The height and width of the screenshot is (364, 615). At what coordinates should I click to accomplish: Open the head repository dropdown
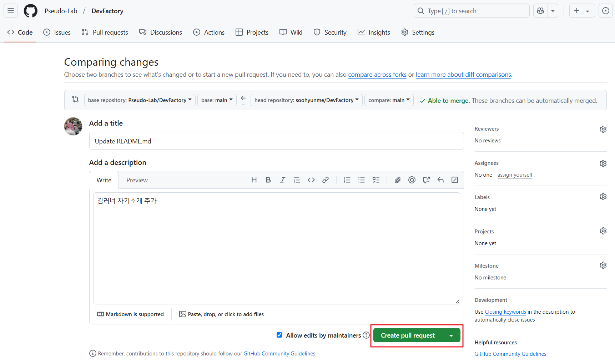306,100
